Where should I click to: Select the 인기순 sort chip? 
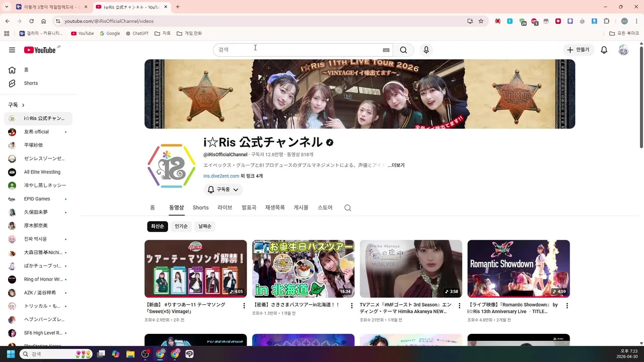[181, 226]
